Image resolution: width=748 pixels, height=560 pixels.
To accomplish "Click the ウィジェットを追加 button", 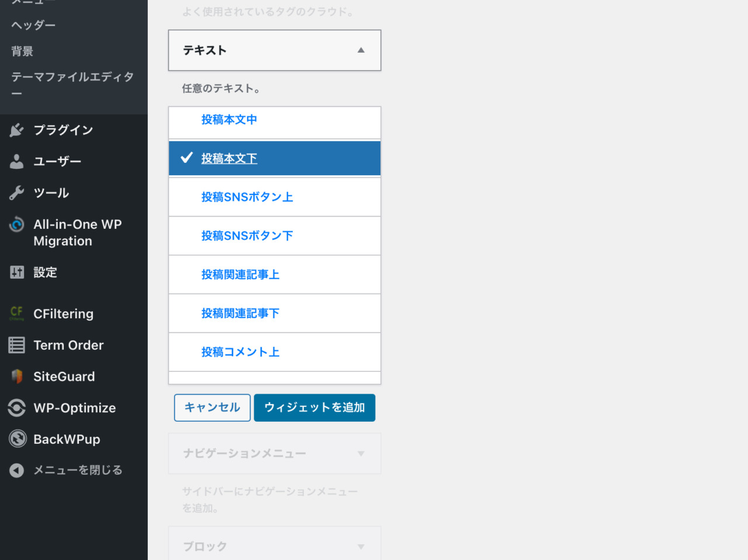I will tap(314, 408).
